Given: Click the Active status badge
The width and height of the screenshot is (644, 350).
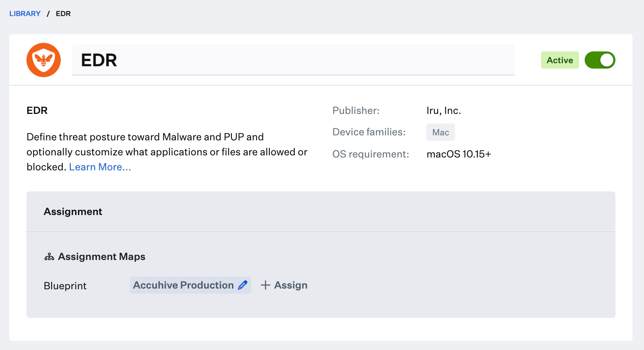Looking at the screenshot, I should [x=559, y=60].
